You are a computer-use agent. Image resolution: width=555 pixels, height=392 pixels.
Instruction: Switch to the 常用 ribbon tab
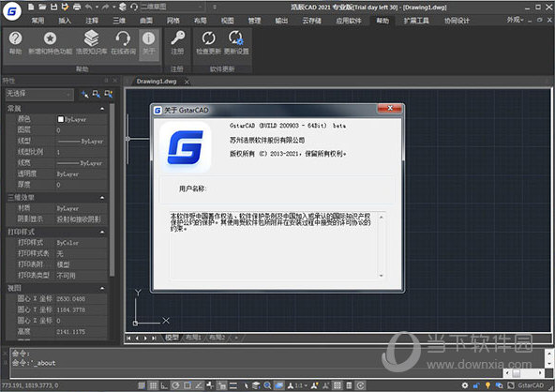pyautogui.click(x=37, y=21)
